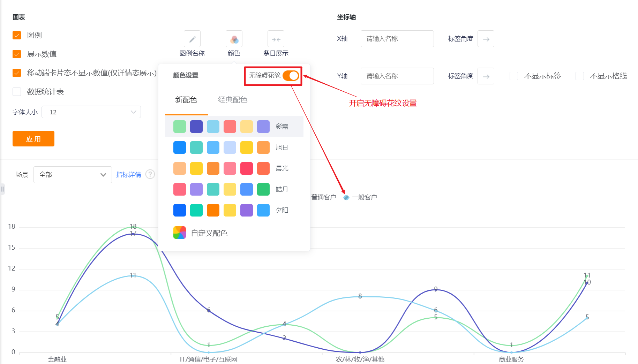Screen dimensions: 638x364
Task: Select the 彩霞 color scheme label
Action: [x=282, y=127]
